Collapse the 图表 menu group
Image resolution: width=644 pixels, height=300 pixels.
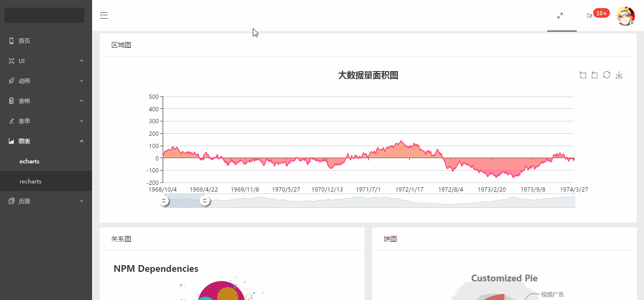[x=46, y=141]
